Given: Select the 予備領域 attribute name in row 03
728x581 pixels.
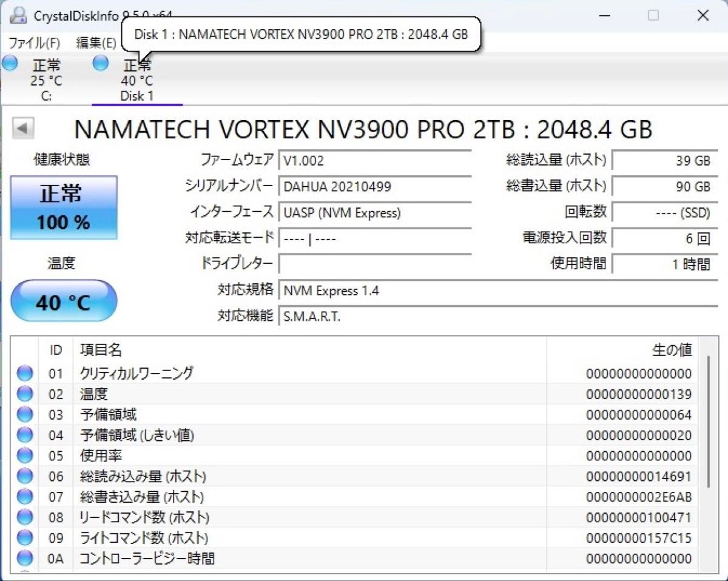Looking at the screenshot, I should (x=109, y=415).
